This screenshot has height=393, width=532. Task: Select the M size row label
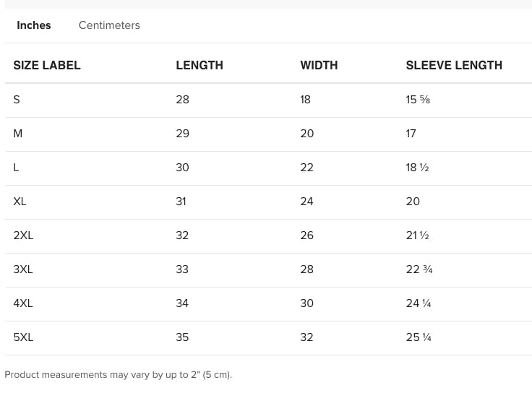[18, 134]
